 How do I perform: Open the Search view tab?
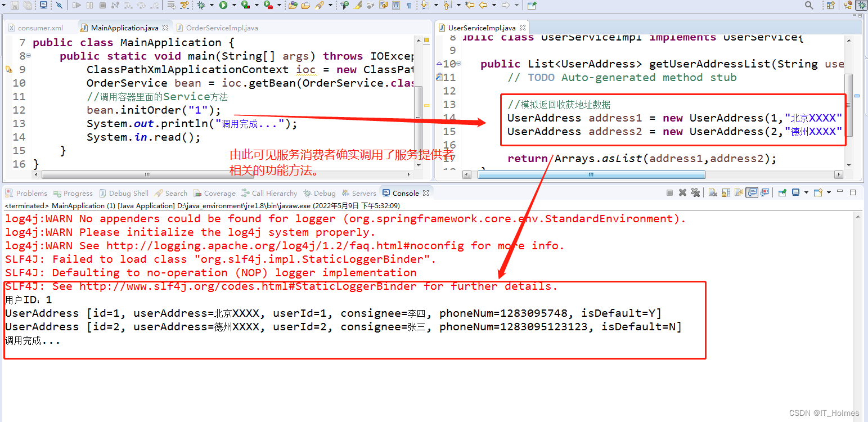pyautogui.click(x=172, y=193)
